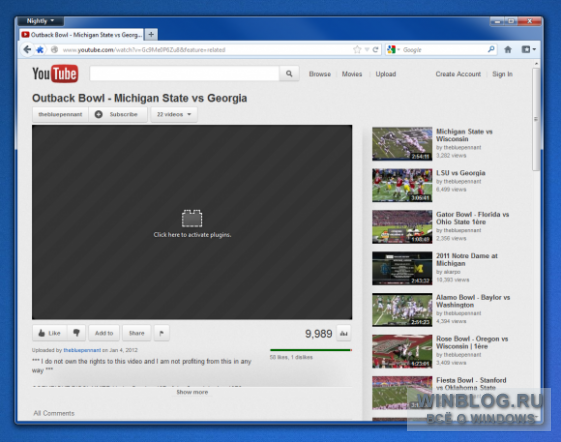Click Fiesta Bowl - Stanford title link

pos(471,384)
